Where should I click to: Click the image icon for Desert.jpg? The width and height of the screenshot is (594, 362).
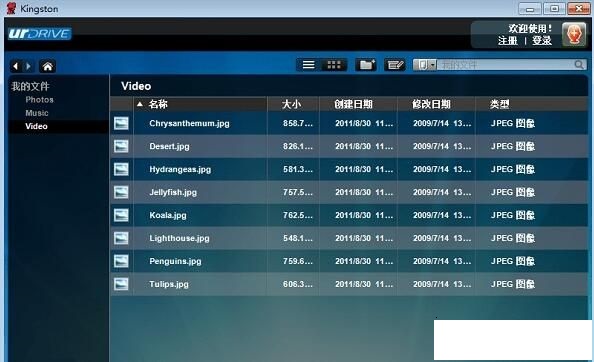point(121,146)
